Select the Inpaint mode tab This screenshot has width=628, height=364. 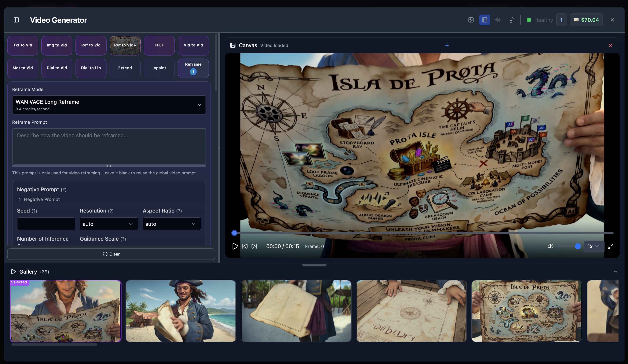159,68
